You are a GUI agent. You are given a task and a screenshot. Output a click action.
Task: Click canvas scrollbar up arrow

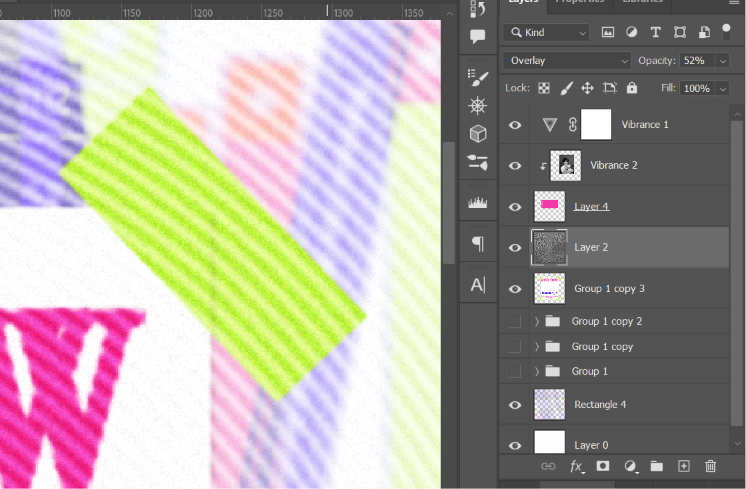tap(449, 13)
